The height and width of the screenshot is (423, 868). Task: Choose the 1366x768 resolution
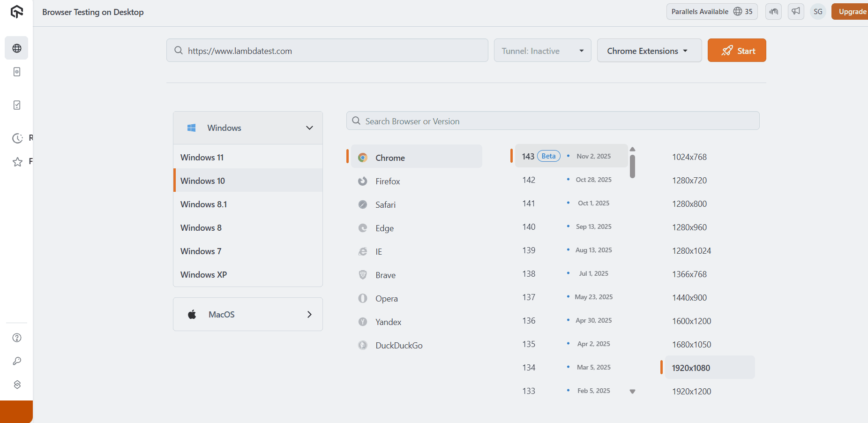(689, 274)
